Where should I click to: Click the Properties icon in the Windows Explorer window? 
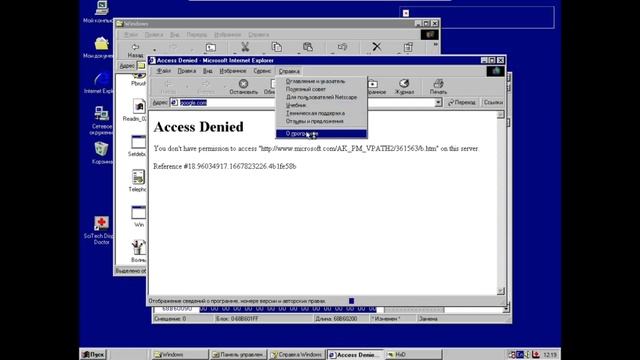pyautogui.click(x=408, y=47)
